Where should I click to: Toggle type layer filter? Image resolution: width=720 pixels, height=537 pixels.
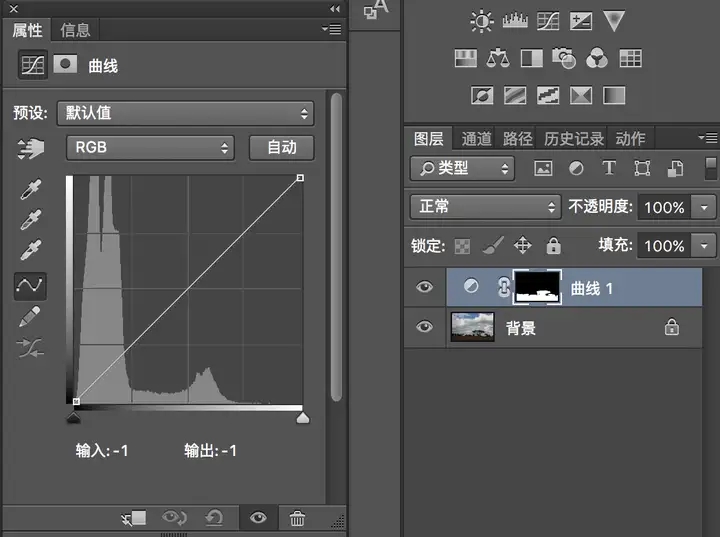pyautogui.click(x=609, y=168)
